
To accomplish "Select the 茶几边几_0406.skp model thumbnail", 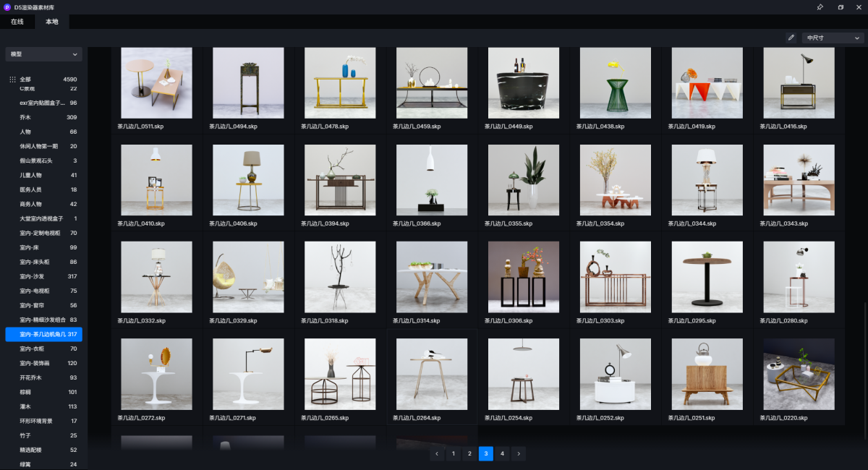I will (248, 180).
